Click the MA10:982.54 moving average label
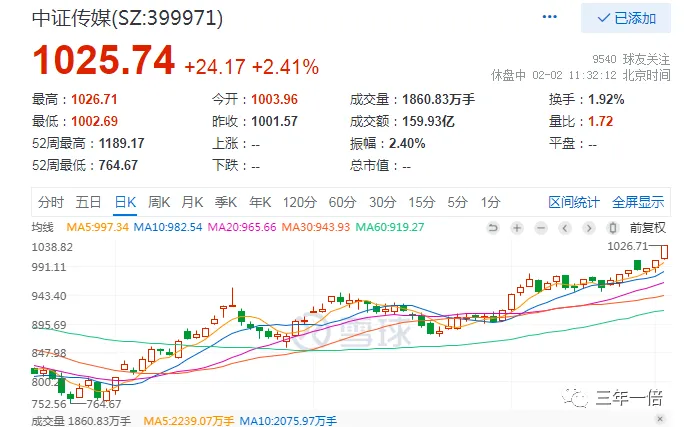This screenshot has height=427, width=684. pyautogui.click(x=168, y=227)
